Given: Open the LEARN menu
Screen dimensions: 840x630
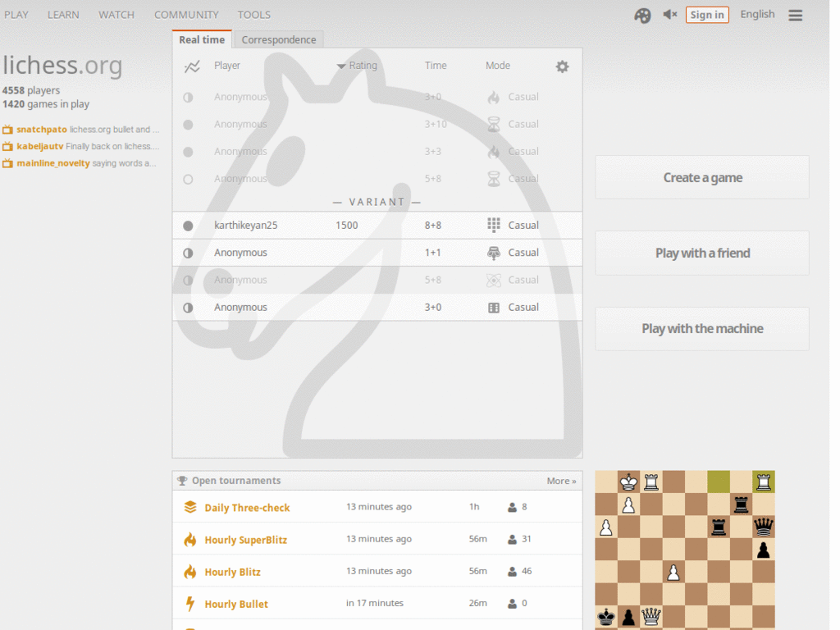Looking at the screenshot, I should (x=63, y=15).
